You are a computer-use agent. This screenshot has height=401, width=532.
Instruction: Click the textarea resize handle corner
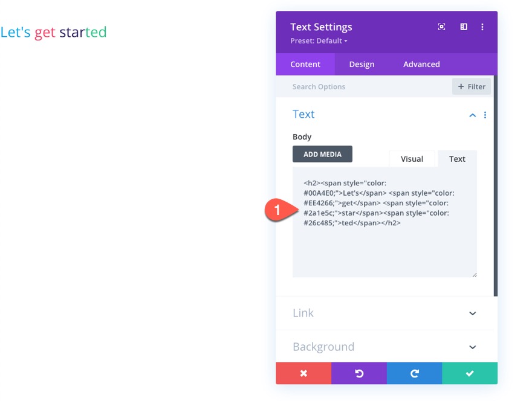tap(475, 275)
